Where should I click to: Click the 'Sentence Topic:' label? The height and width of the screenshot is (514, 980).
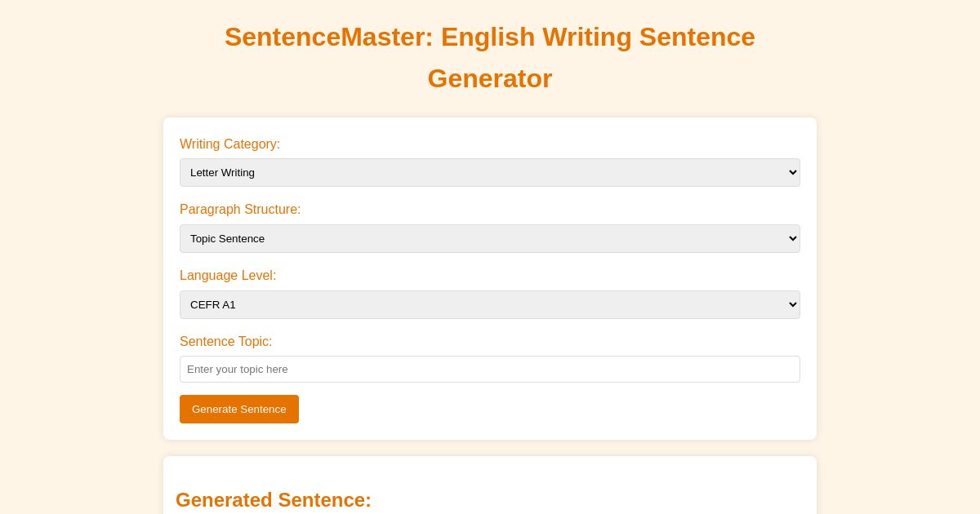pyautogui.click(x=226, y=342)
